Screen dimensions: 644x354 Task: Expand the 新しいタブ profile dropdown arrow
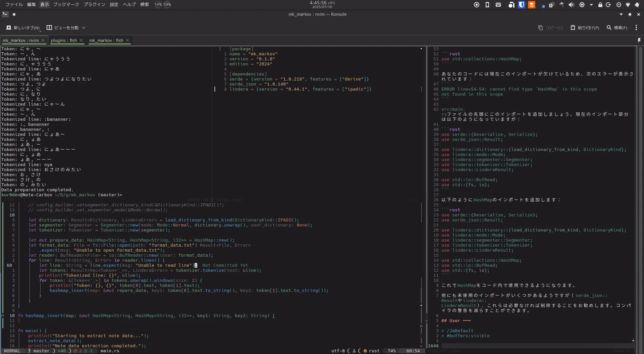[40, 31]
